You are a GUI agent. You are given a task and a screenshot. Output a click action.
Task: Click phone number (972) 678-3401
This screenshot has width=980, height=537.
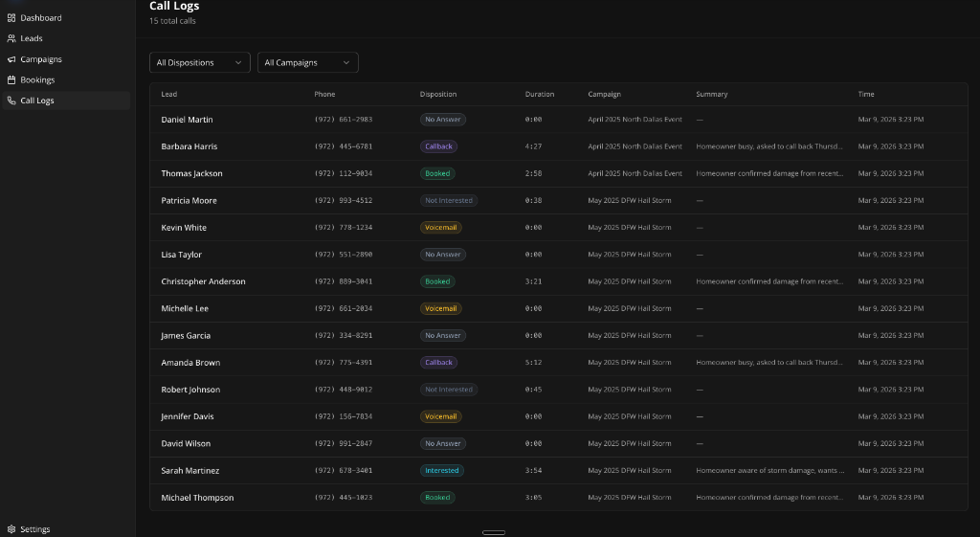coord(344,471)
